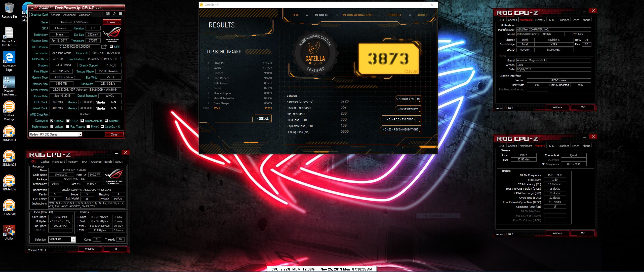Toggle the OpenGL 4.6 checkbox
644x272 pixels.
coord(102,127)
